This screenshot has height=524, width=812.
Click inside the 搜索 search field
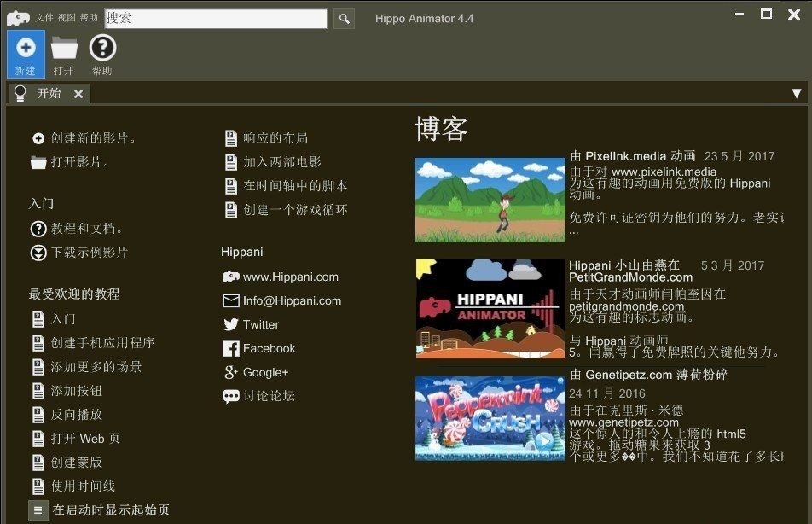point(216,19)
